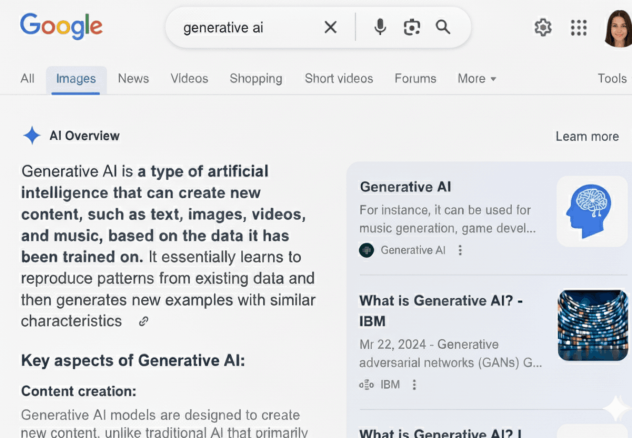This screenshot has width=632, height=438.
Task: Select the Shopping tab
Action: pos(256,78)
